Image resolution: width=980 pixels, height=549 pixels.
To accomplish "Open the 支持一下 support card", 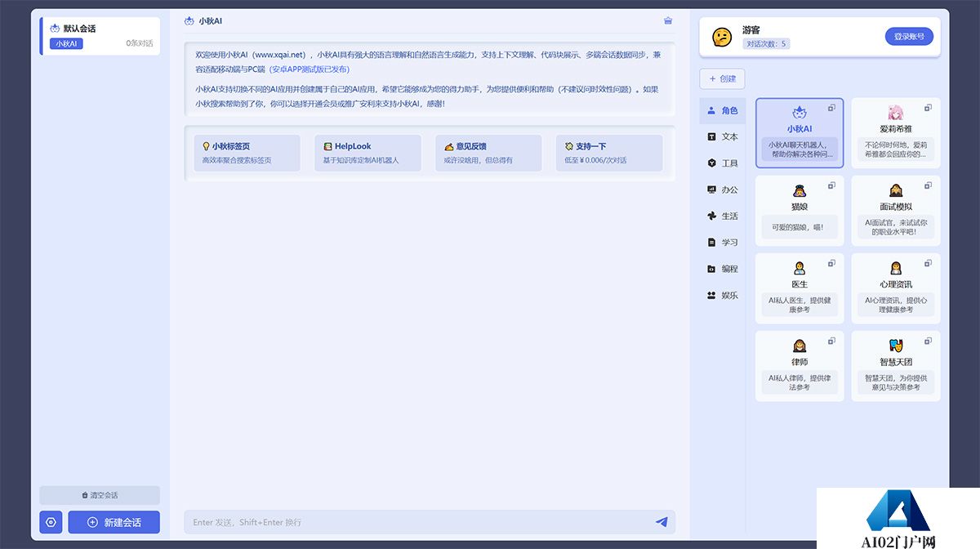I will 609,153.
